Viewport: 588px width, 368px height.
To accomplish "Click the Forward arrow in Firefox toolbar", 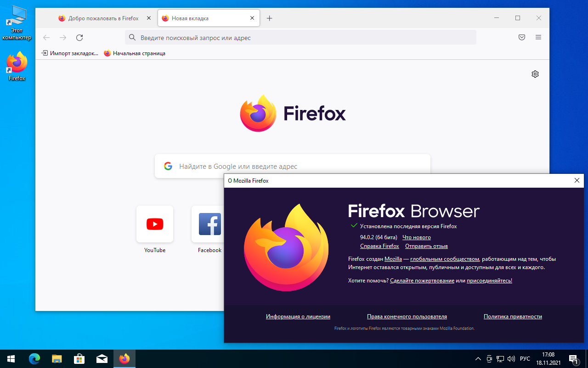I will click(x=63, y=38).
